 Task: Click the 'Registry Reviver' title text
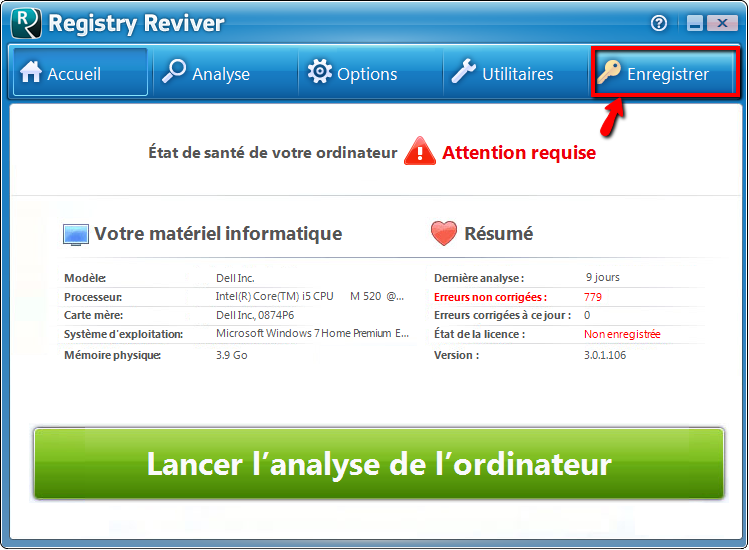136,23
